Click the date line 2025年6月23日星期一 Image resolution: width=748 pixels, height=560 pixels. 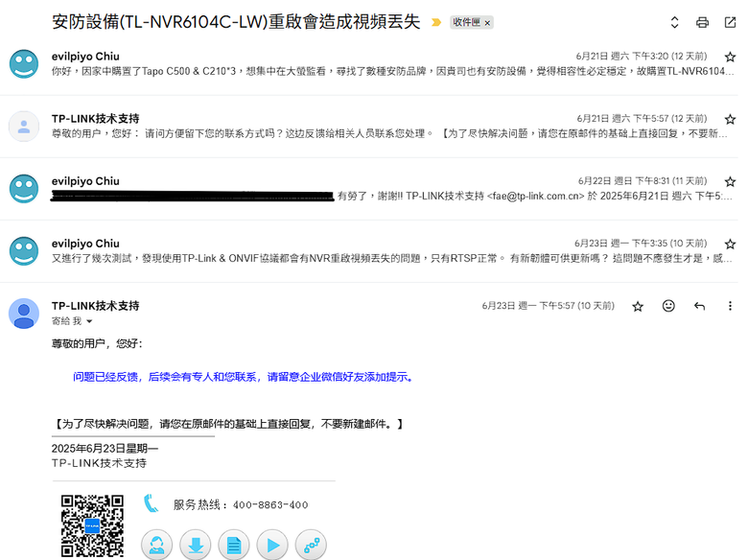(105, 449)
